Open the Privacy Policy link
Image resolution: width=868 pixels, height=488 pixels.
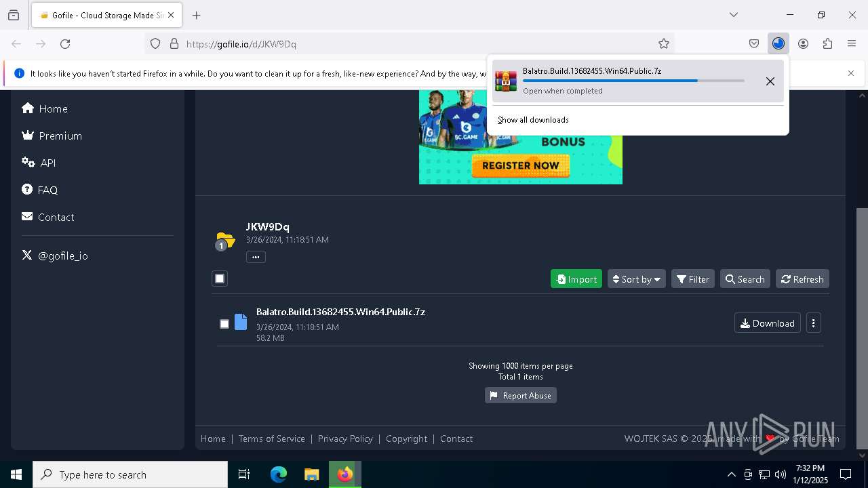click(x=345, y=439)
